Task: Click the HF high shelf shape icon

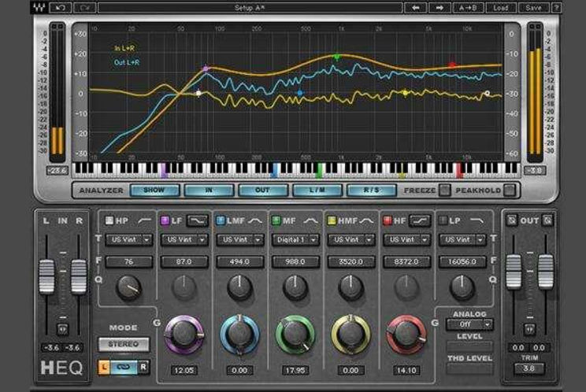Action: (x=420, y=220)
